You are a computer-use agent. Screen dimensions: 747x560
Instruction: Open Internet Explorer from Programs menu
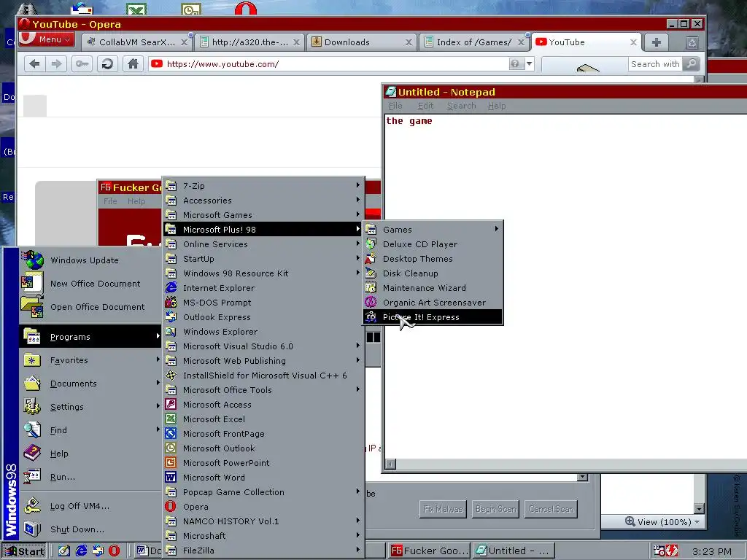(x=263, y=288)
